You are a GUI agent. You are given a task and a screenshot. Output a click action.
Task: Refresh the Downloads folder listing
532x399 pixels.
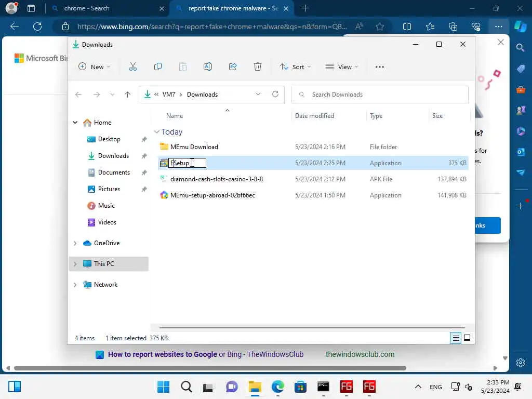275,95
